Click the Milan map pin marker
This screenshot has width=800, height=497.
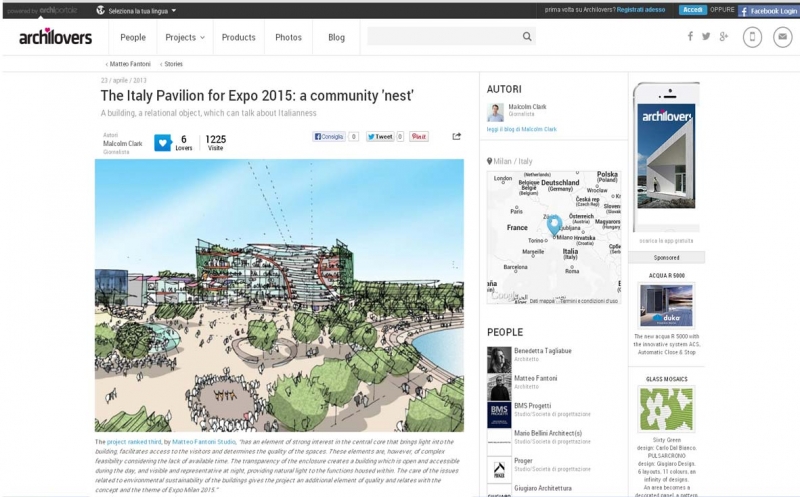tap(554, 225)
